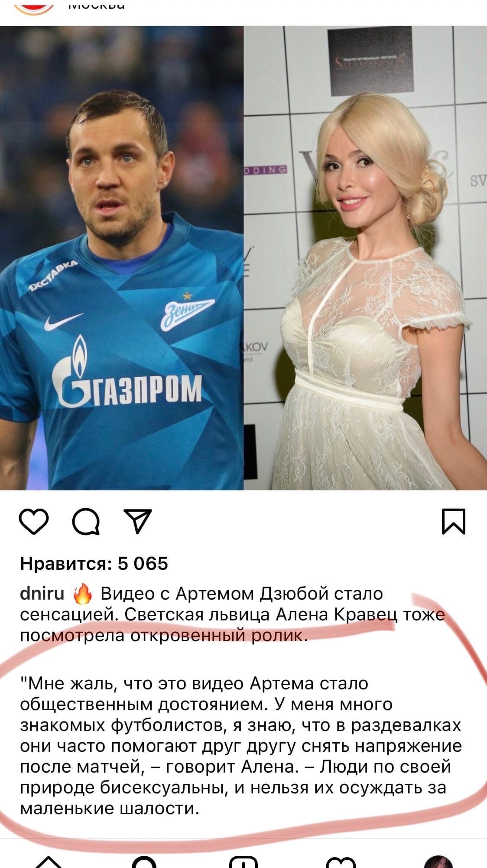The width and height of the screenshot is (487, 868).
Task: Tap the right photo of the blonde woman
Action: pyautogui.click(x=365, y=258)
